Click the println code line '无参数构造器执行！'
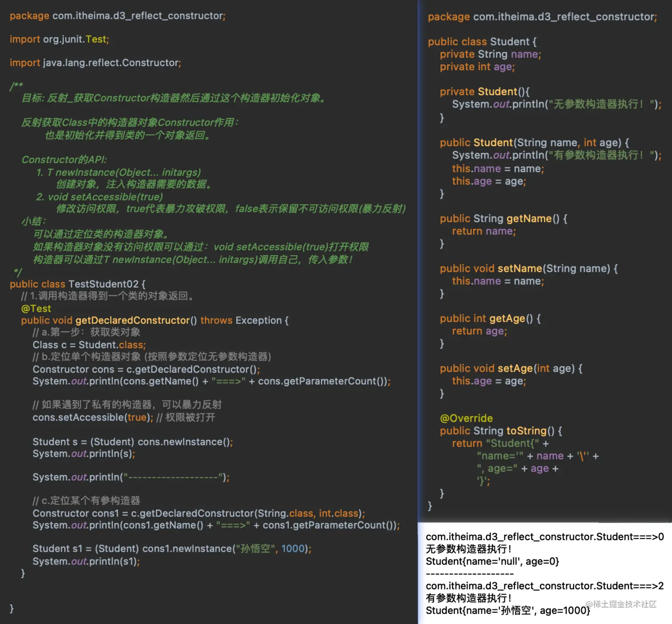Screen dimensions: 672x624 pyautogui.click(x=557, y=104)
